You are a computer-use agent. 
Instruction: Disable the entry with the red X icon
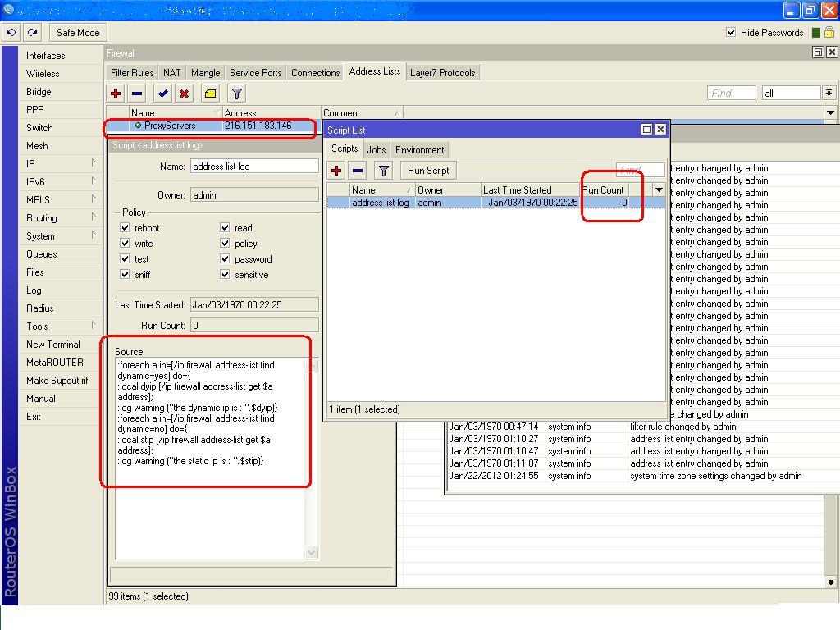click(x=185, y=94)
